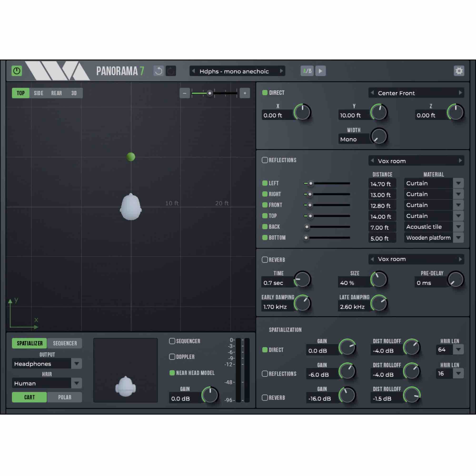Click the power/bypass icon top left
The image size is (476, 476).
tap(17, 71)
